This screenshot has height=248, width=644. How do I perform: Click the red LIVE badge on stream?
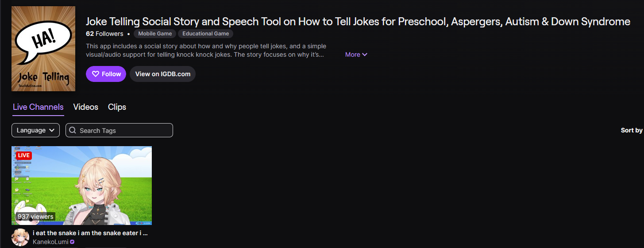(24, 155)
